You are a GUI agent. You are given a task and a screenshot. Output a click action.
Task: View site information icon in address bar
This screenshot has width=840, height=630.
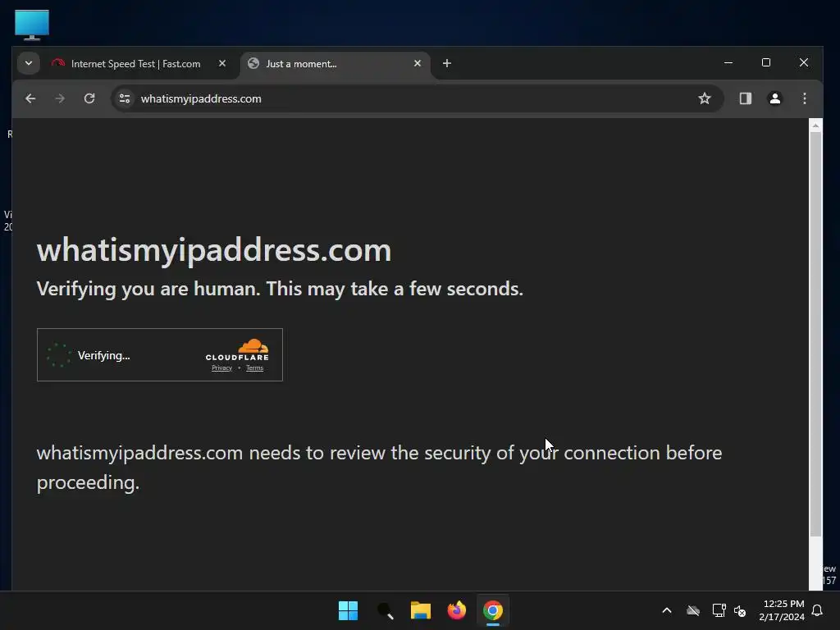coord(125,98)
